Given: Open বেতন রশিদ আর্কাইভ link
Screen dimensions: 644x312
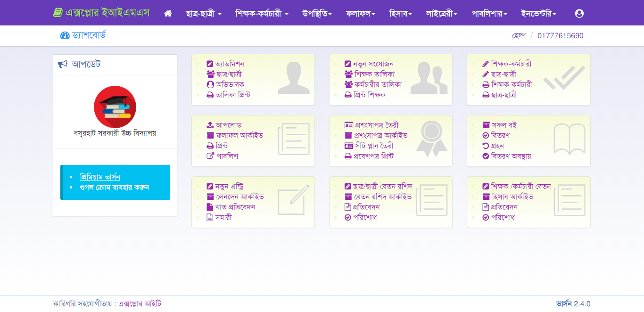Looking at the screenshot, I should (383, 197).
